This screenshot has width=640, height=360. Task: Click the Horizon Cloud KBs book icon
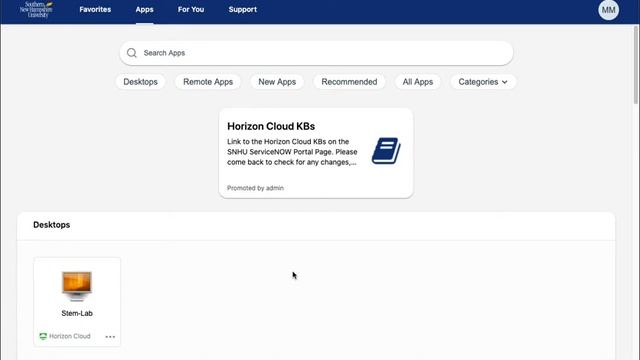(386, 151)
